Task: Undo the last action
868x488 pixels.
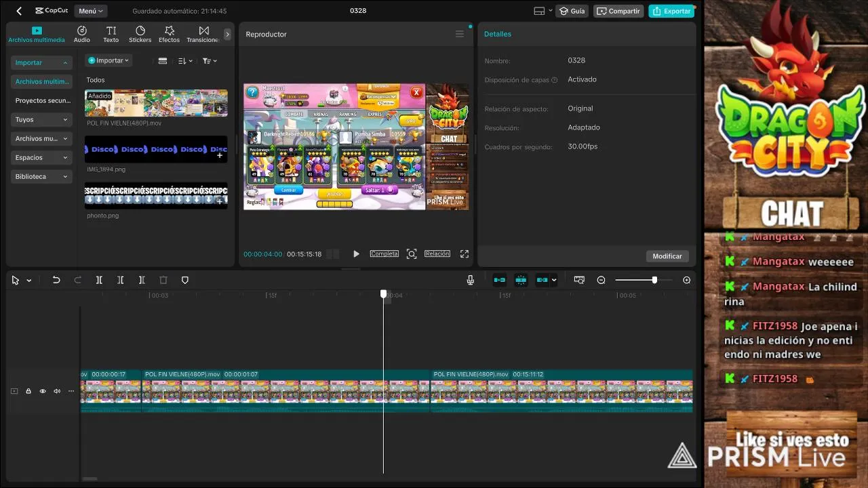Action: pos(56,280)
